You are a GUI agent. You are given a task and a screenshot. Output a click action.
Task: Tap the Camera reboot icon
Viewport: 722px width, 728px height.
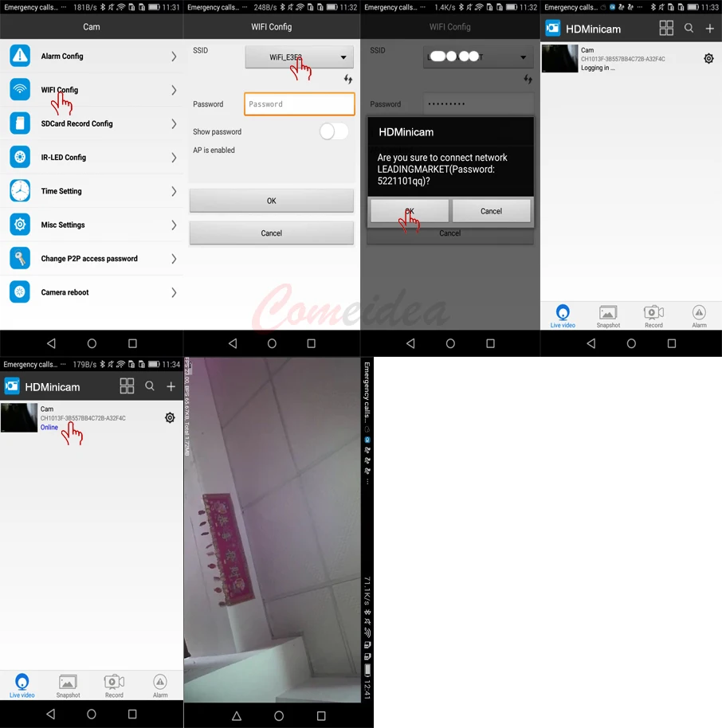[20, 292]
